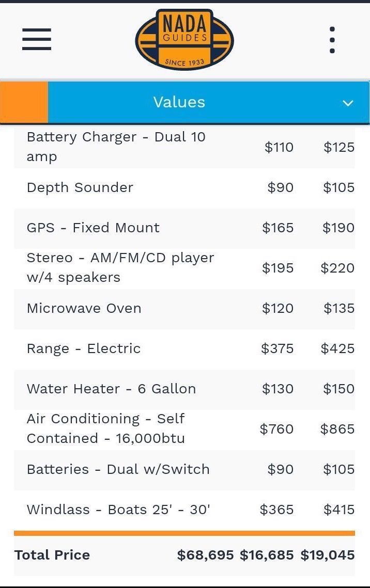Open the three-dot overflow menu
This screenshot has height=588, width=370.
[x=332, y=40]
